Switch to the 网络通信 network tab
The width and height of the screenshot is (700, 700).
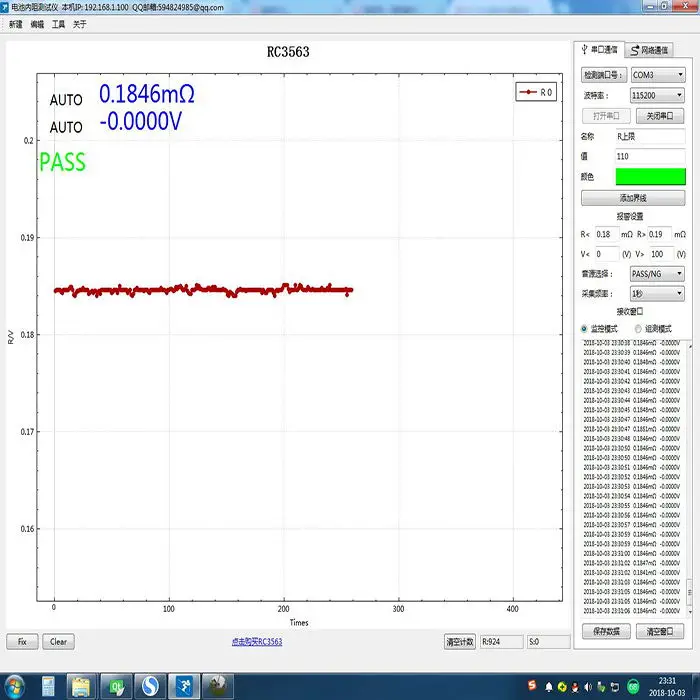[x=649, y=50]
